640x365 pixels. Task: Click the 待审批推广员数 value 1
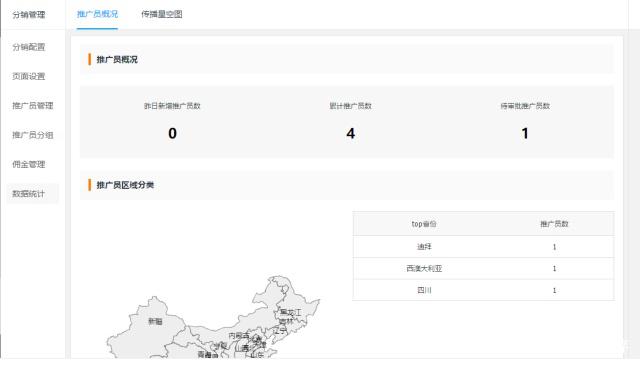pos(525,134)
